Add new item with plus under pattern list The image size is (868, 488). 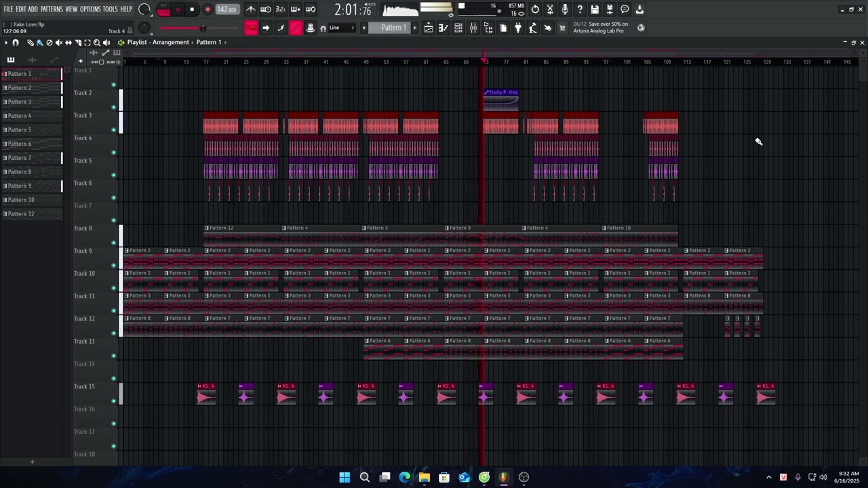point(32,462)
